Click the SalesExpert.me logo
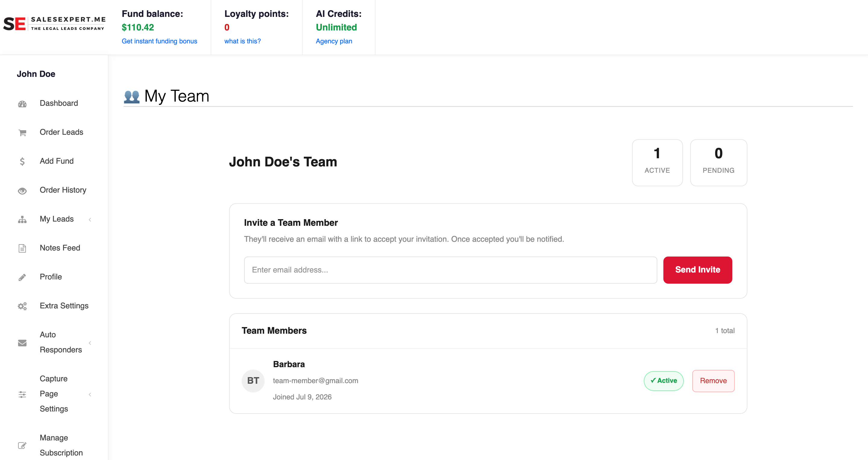868x460 pixels. click(54, 24)
